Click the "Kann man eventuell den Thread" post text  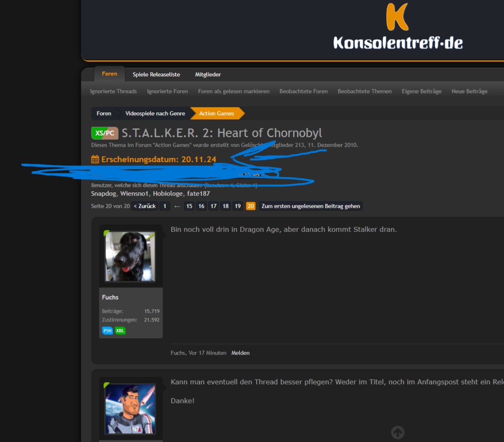coord(337,382)
